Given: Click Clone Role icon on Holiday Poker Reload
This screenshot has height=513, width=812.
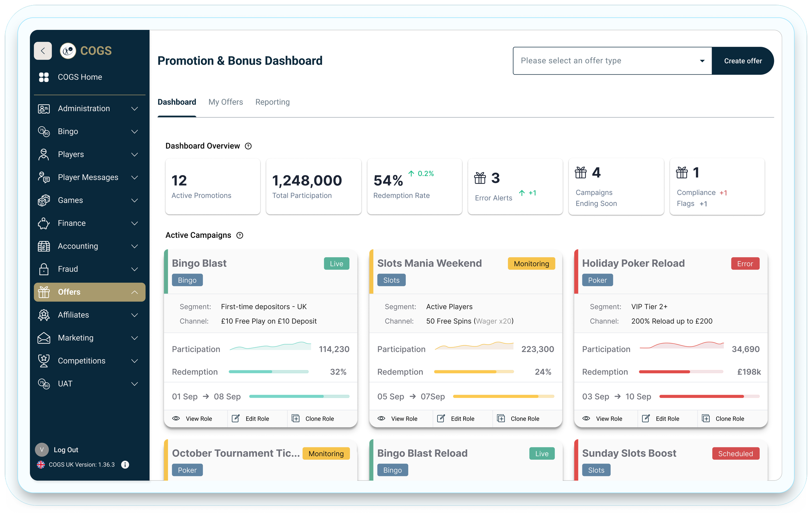Looking at the screenshot, I should [x=706, y=418].
